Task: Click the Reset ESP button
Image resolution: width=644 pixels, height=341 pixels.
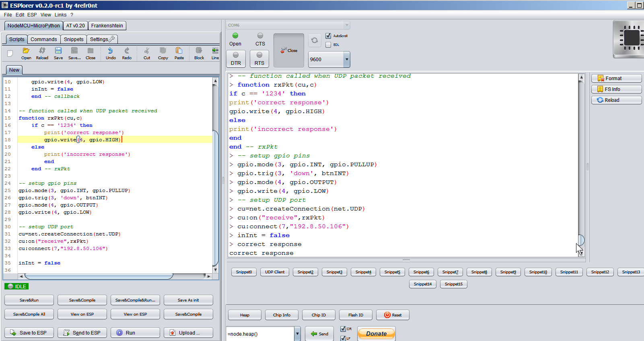Action: tap(393, 315)
